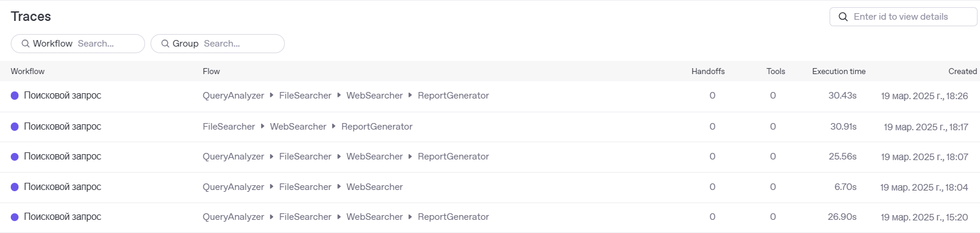The height and width of the screenshot is (233, 980).
Task: Click the Handoffs column header
Action: click(708, 71)
